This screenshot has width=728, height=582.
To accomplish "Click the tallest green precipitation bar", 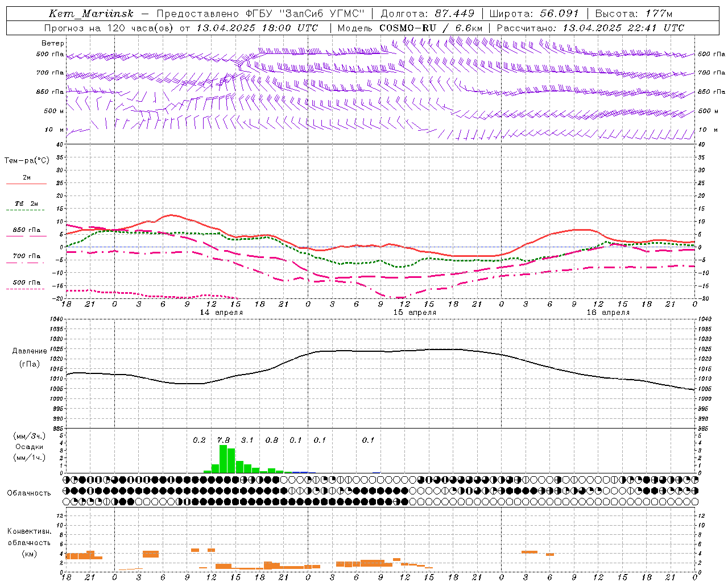I will tap(224, 459).
